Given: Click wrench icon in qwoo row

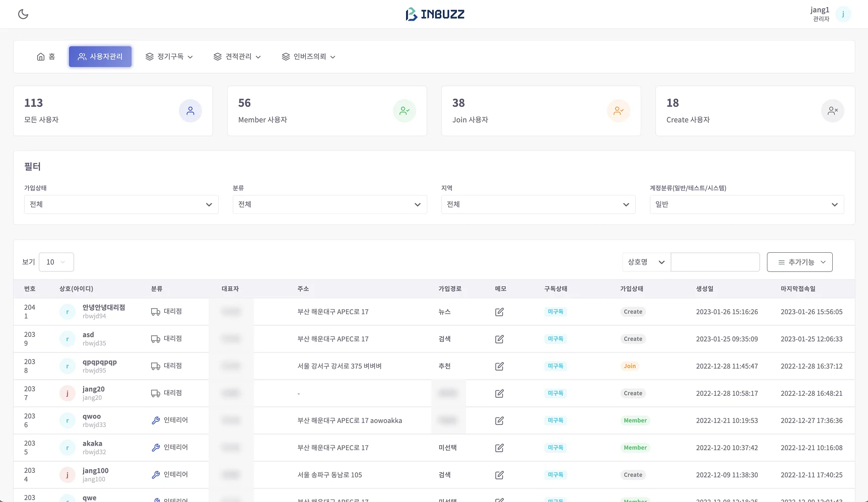Looking at the screenshot, I should (x=156, y=420).
